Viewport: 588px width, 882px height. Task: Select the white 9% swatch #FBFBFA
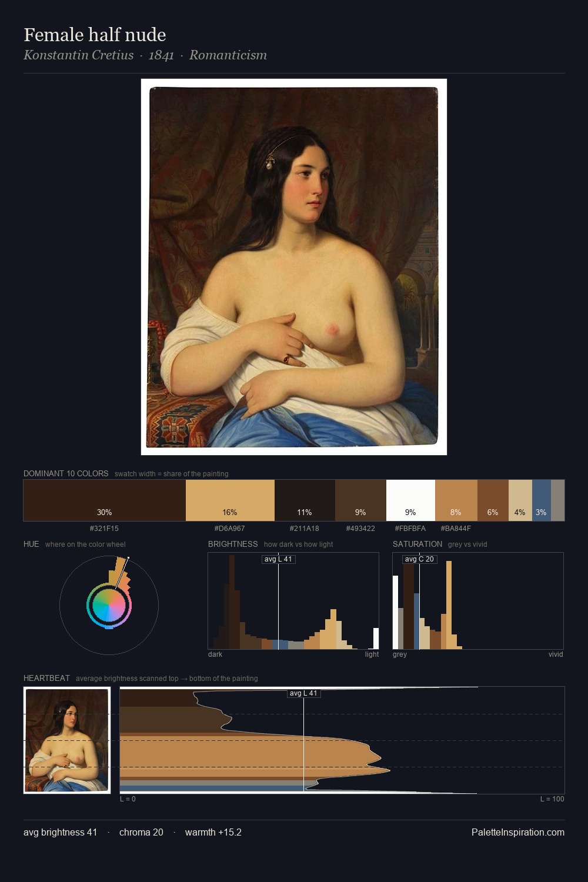click(x=410, y=500)
